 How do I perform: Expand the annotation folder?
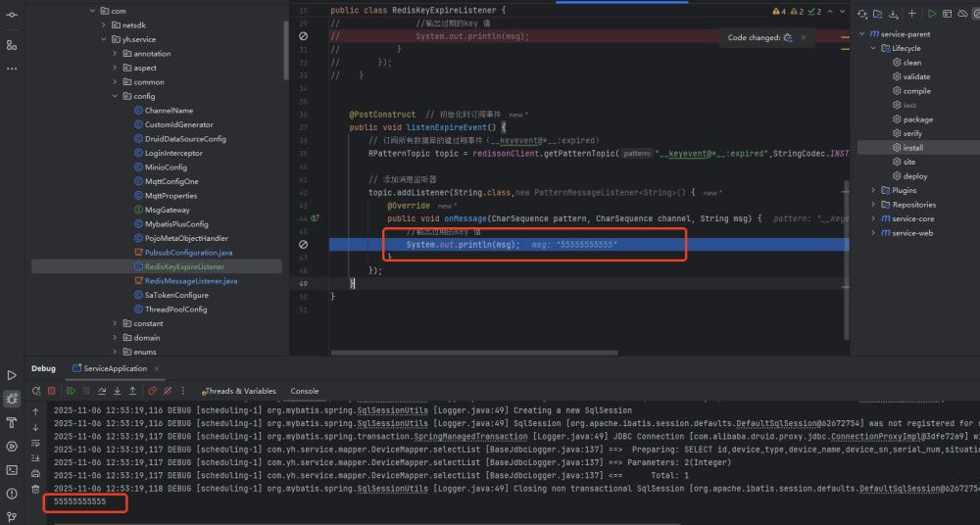(115, 54)
